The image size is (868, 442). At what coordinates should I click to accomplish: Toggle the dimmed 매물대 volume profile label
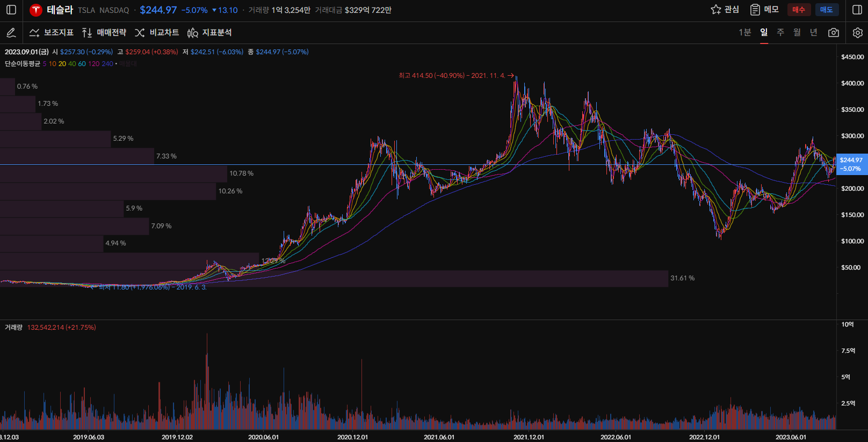coord(128,64)
